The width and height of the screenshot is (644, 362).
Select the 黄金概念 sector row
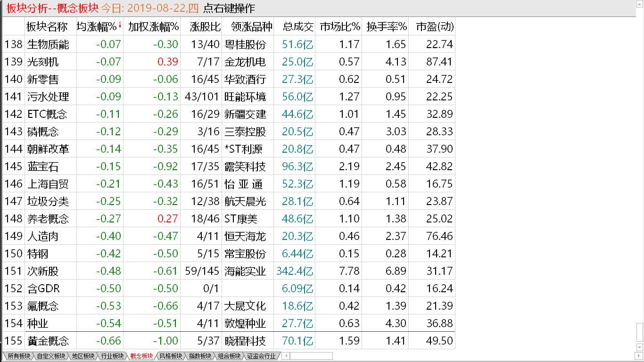click(x=229, y=341)
